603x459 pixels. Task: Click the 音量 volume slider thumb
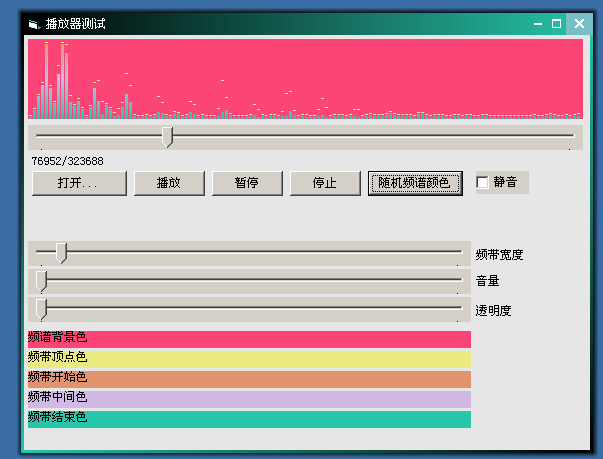coord(41,281)
